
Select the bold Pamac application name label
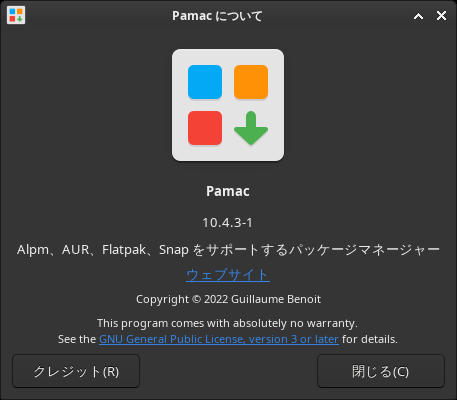(x=228, y=191)
